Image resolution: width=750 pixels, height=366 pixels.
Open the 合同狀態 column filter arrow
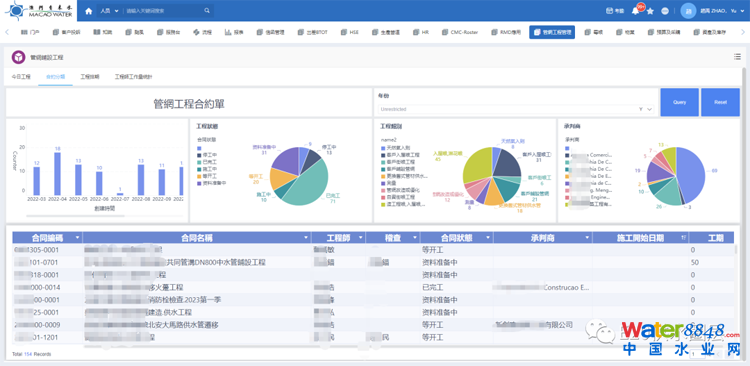click(x=488, y=238)
